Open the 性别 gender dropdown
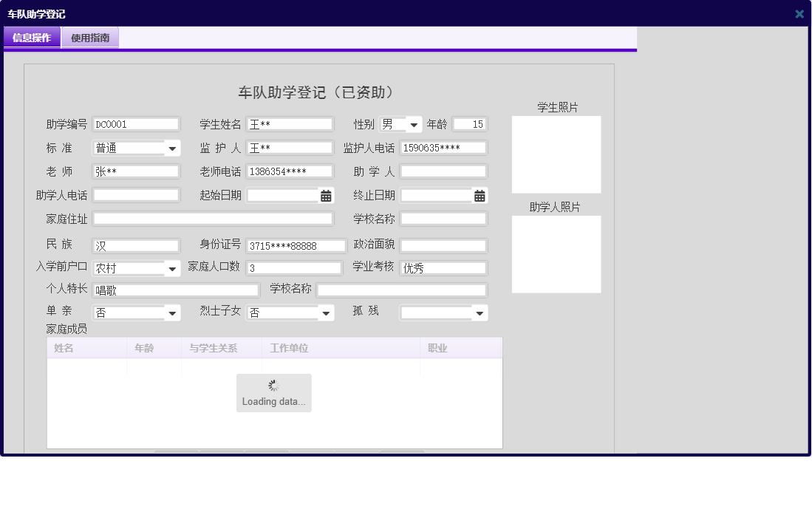 click(414, 123)
